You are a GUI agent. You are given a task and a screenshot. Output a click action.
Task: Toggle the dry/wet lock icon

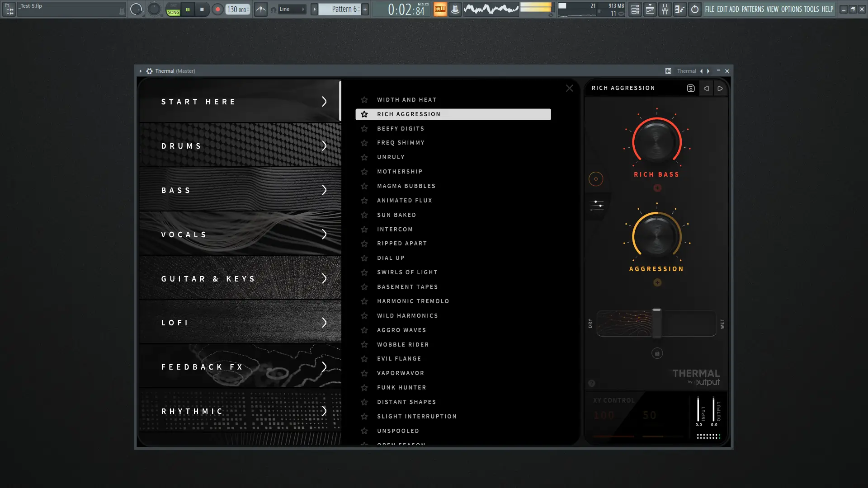point(657,353)
